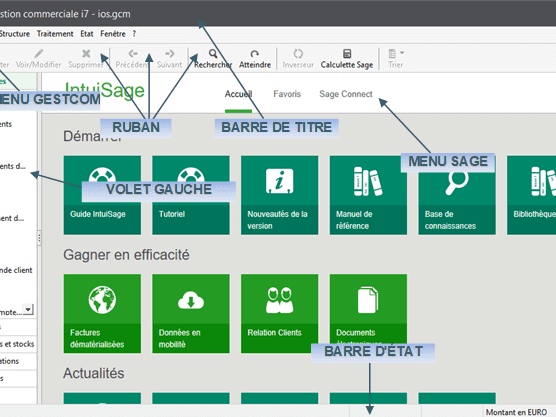Click the left pane splitter handle
Viewport: 556px width, 417px height.
[39, 238]
